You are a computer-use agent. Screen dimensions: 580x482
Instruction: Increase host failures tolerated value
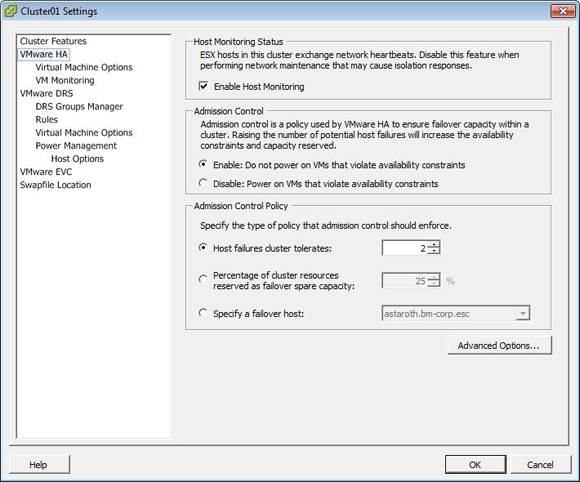434,244
